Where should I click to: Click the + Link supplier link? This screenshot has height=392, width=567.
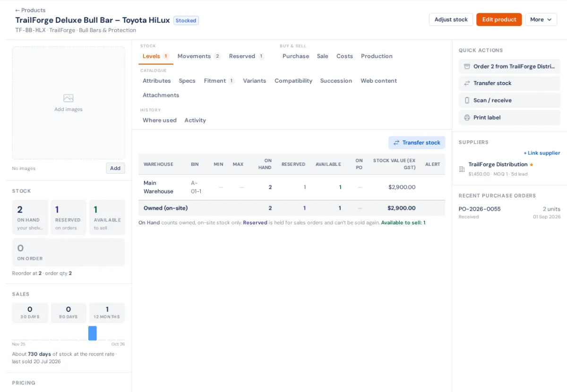point(541,153)
